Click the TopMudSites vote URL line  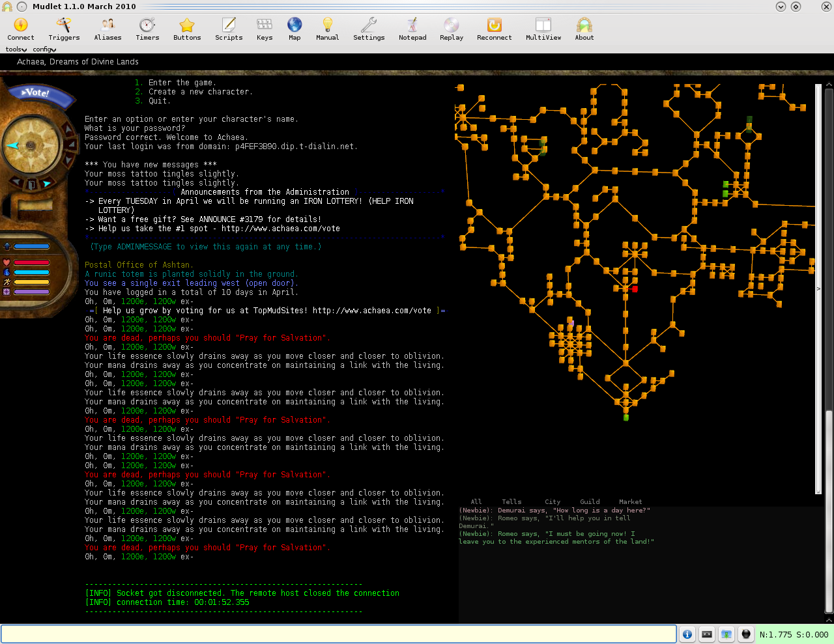[x=267, y=311]
